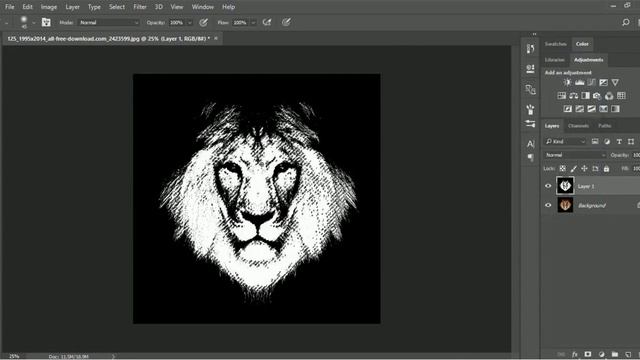Expand the collapsed panel dock arrows
The image size is (640, 360).
534,34
